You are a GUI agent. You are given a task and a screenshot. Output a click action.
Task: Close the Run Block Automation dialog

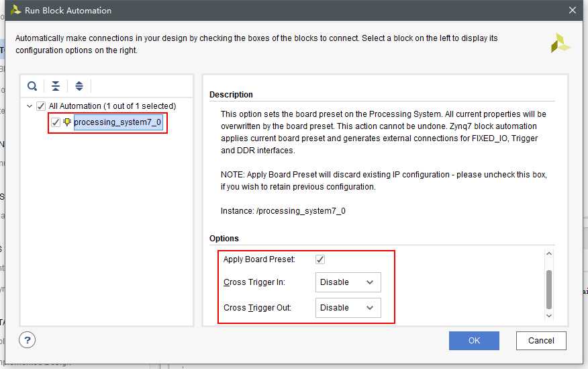573,10
